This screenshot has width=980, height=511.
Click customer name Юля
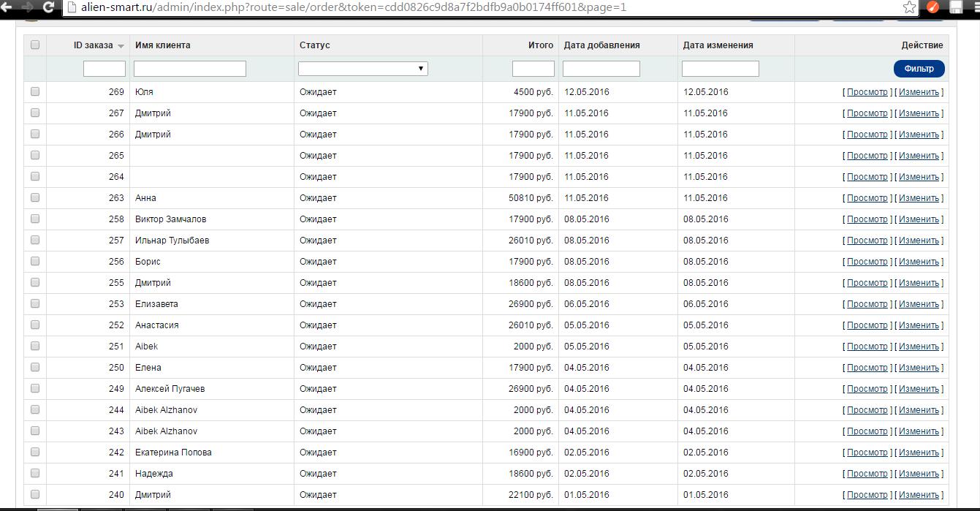coord(144,92)
